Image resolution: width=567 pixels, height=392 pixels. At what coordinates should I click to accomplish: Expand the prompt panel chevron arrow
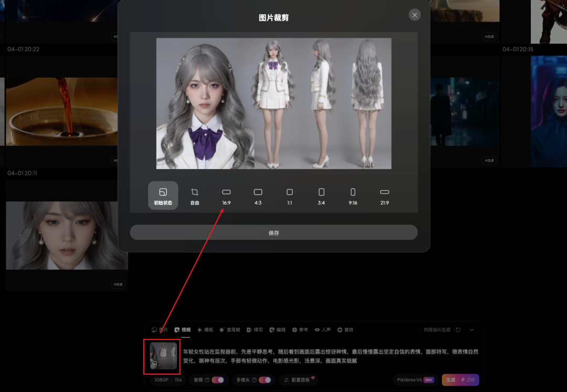coord(471,330)
